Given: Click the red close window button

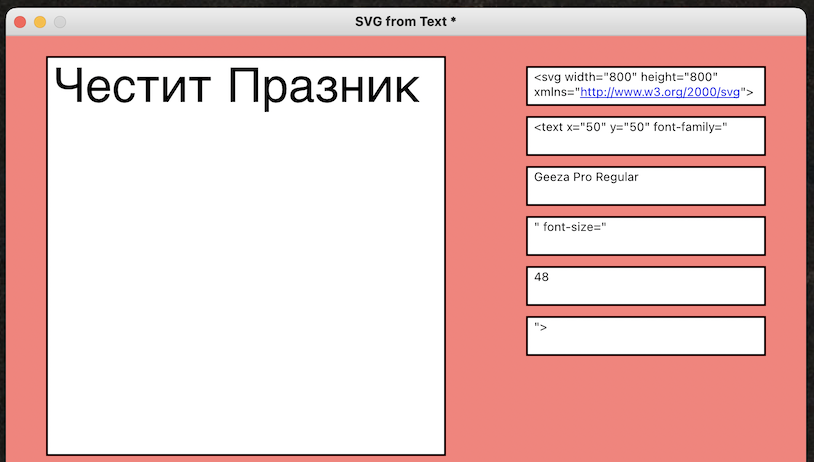Looking at the screenshot, I should (x=20, y=22).
